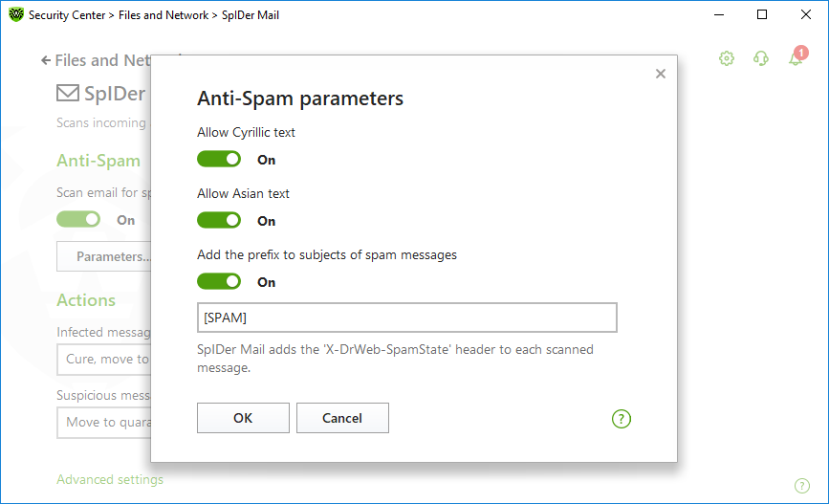
Task: Open the Parameters... button
Action: 103,256
